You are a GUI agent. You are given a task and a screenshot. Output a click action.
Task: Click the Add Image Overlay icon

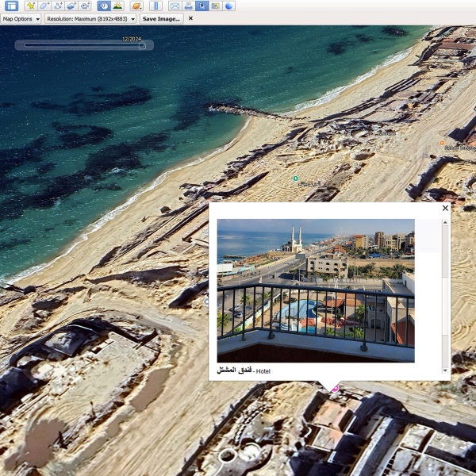71,6
